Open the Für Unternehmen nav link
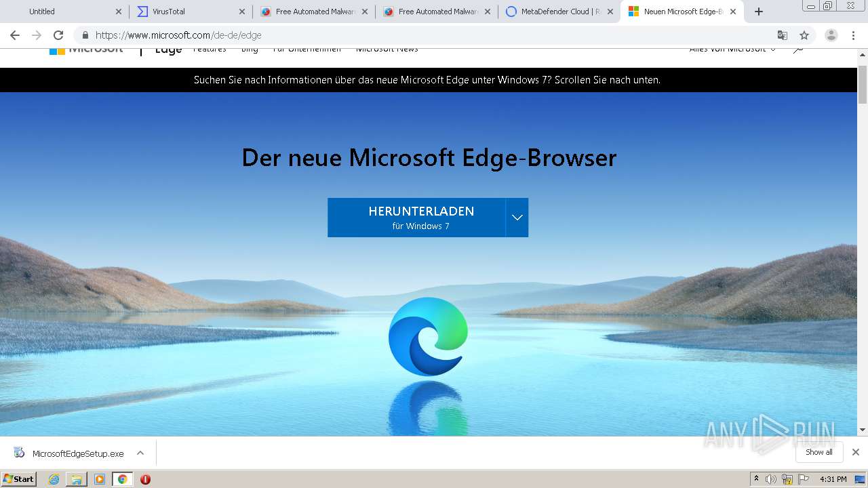This screenshot has width=868, height=488. point(307,49)
